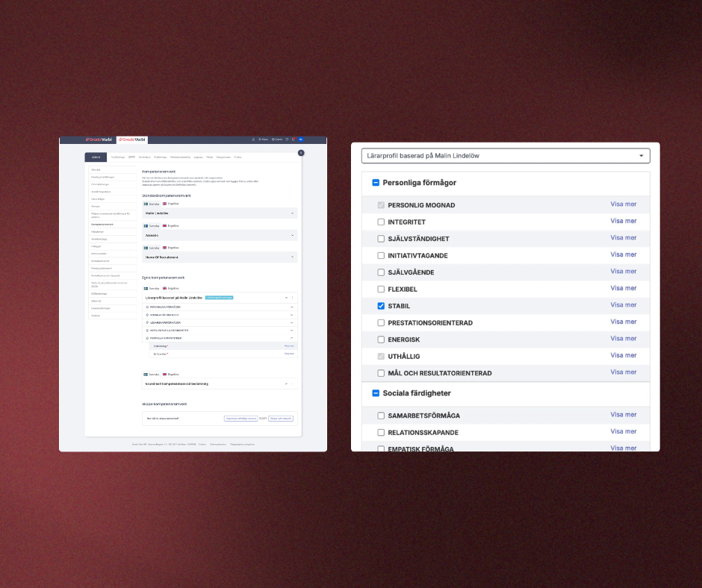This screenshot has height=588, width=702.
Task: Click Visa mer next to ENERGISK
Action: (623, 339)
